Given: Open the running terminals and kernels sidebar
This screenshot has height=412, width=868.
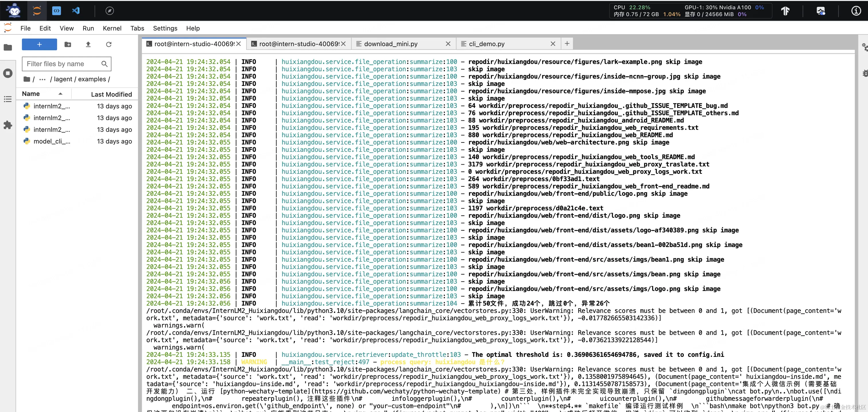Looking at the screenshot, I should click(x=8, y=73).
